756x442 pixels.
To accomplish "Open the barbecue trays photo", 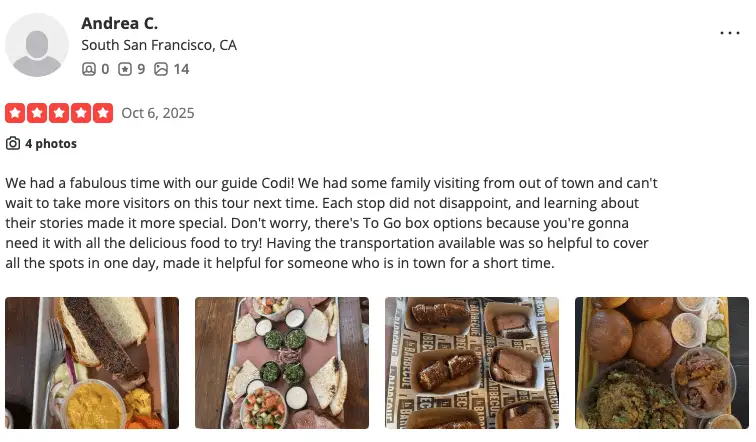I will (471, 363).
